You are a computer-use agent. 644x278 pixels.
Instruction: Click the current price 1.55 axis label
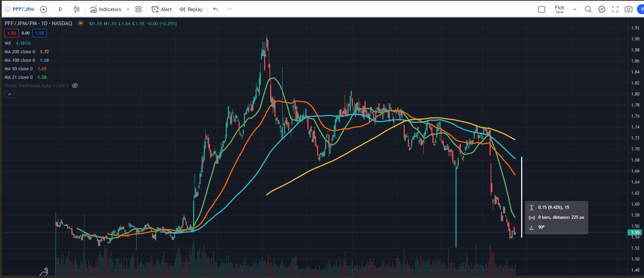click(635, 232)
